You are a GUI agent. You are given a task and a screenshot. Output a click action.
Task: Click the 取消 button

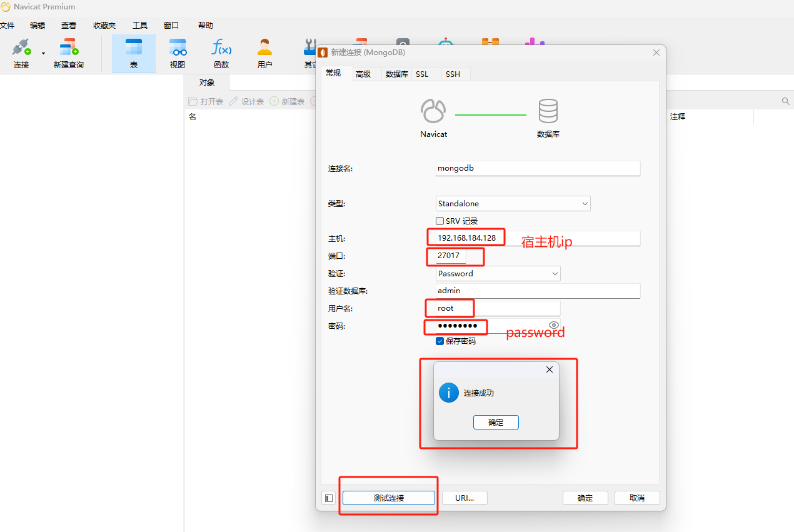click(x=637, y=498)
